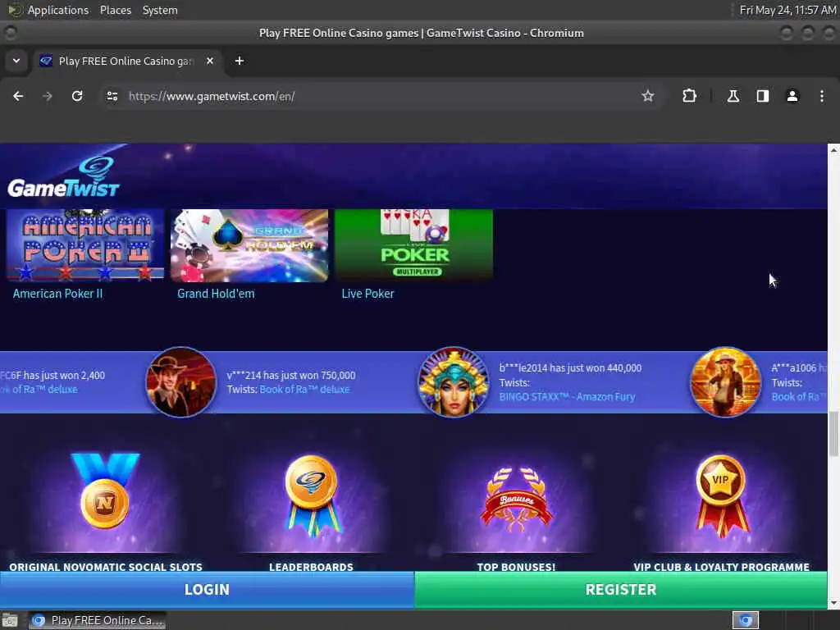Click the Grand Hold'em link
This screenshot has width=840, height=630.
216,294
